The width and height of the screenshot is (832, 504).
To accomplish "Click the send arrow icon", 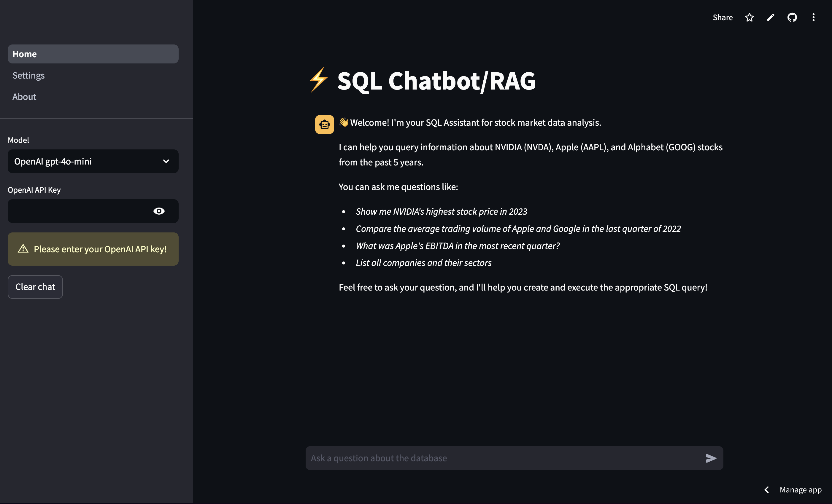I will click(x=711, y=458).
